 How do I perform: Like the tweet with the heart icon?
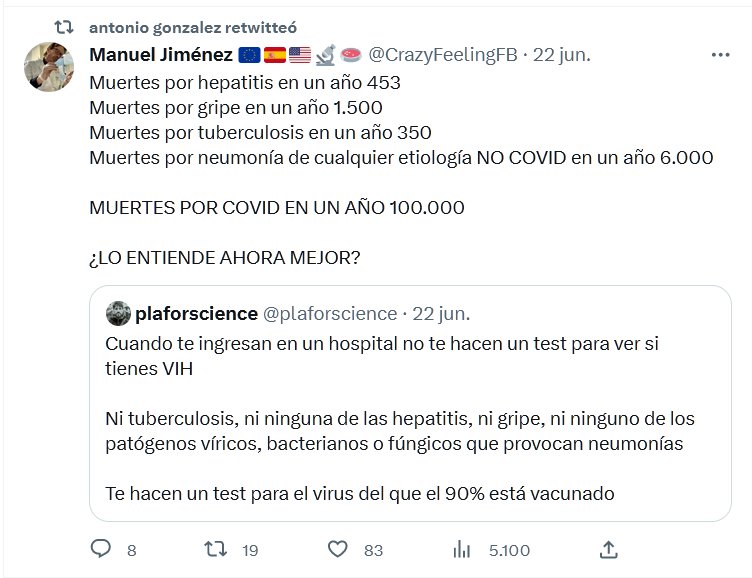coord(338,549)
